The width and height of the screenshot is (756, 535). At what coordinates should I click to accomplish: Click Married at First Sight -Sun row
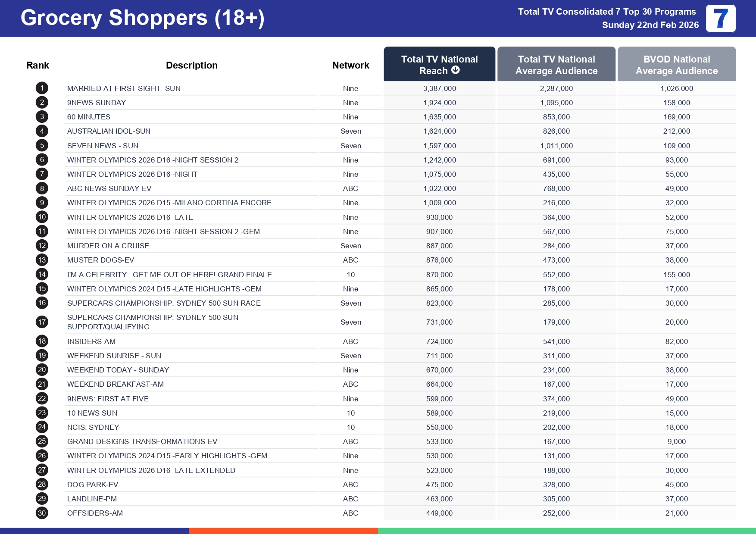point(124,88)
